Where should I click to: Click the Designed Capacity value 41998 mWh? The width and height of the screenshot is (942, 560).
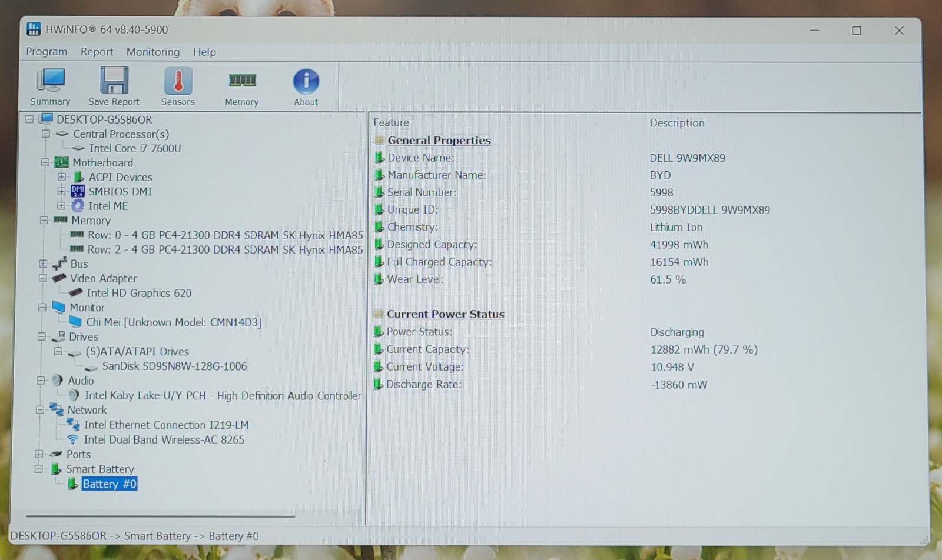[x=679, y=244]
